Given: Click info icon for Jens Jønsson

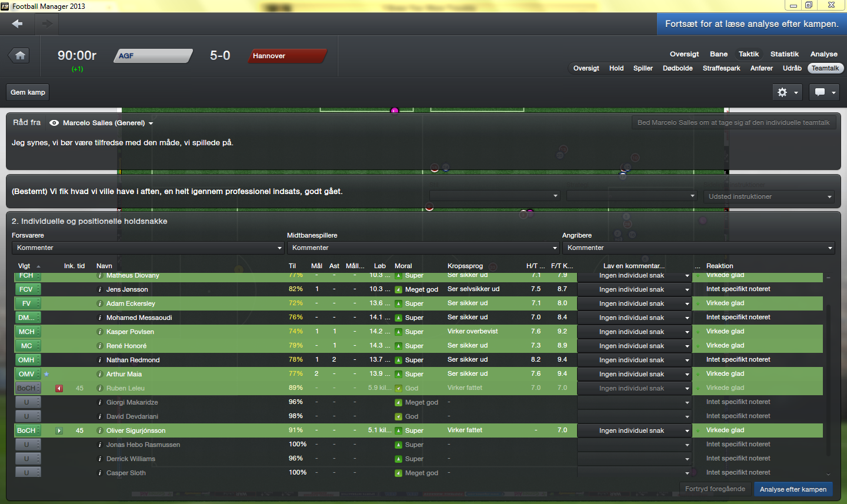Looking at the screenshot, I should tap(100, 289).
